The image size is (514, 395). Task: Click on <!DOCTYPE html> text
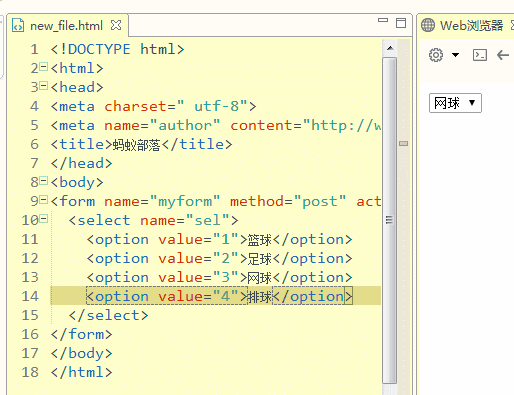coord(117,49)
